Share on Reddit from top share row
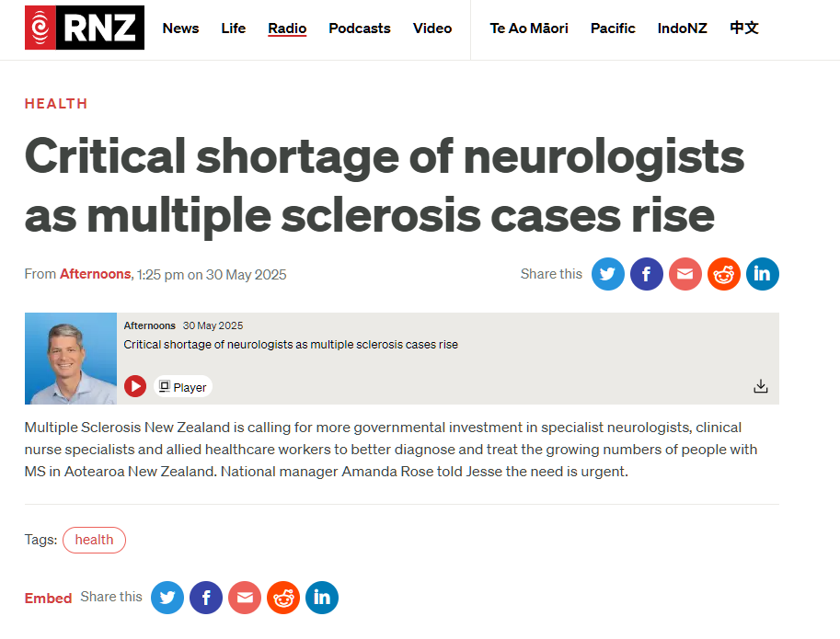The width and height of the screenshot is (840, 639). tap(724, 274)
